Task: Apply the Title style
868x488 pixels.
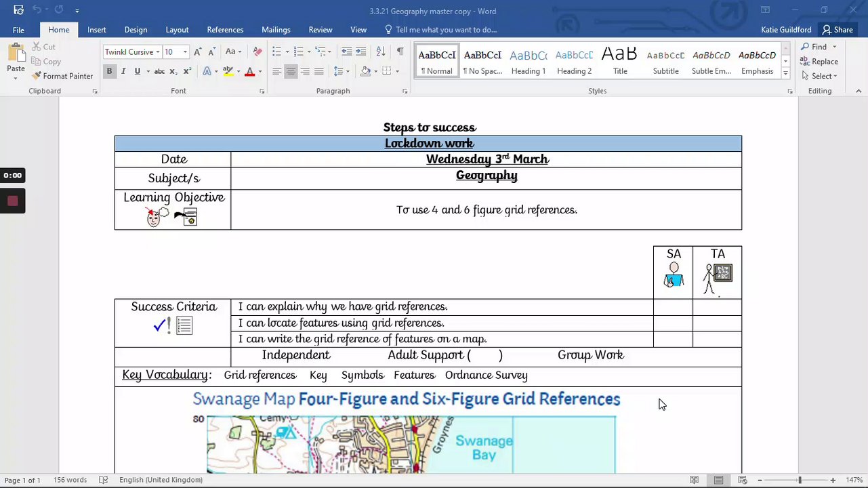Action: click(x=620, y=62)
